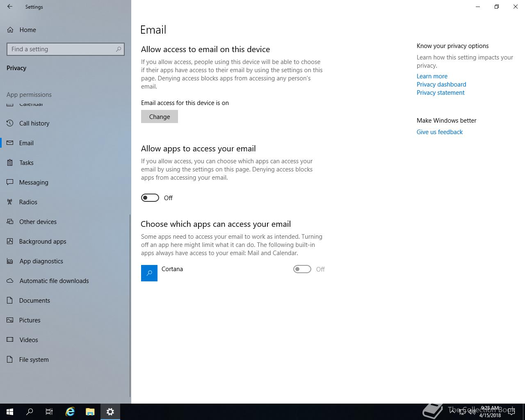This screenshot has width=525, height=420.
Task: Open the Privacy dashboard link
Action: 441,84
